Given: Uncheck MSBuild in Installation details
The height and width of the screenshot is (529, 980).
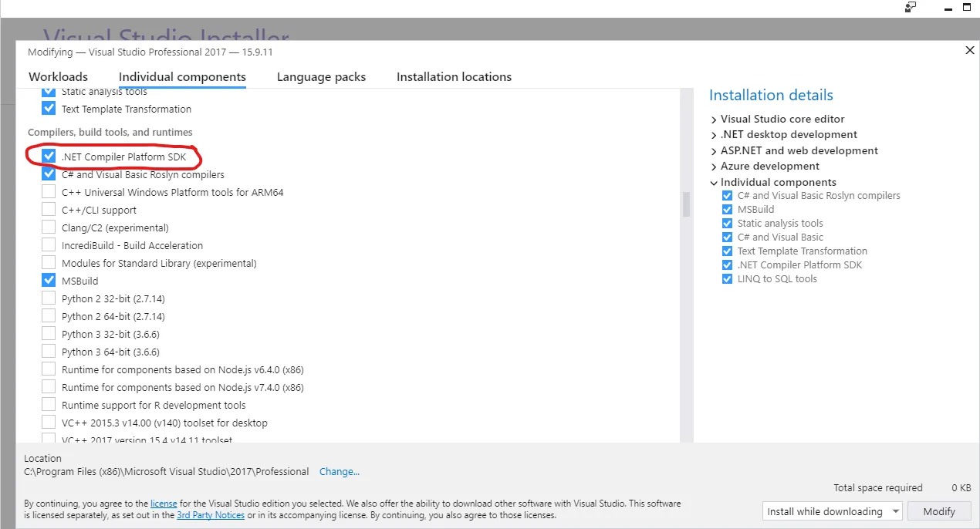Looking at the screenshot, I should pyautogui.click(x=727, y=210).
